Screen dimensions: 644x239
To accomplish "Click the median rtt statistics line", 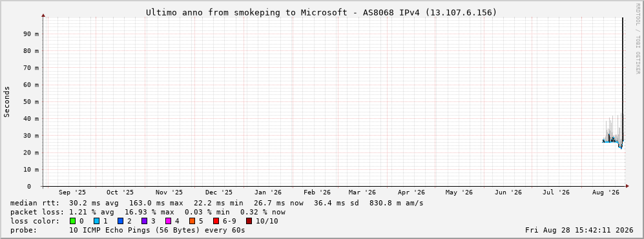I will coord(216,203).
